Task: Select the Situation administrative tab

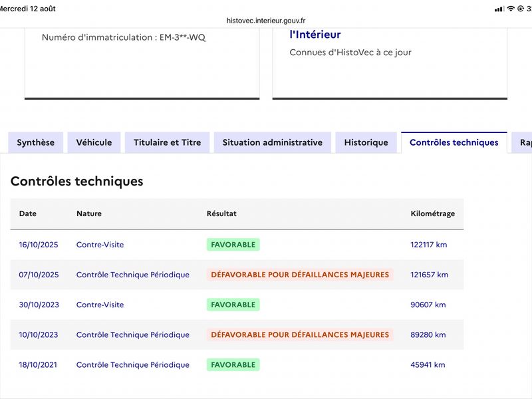Action: tap(273, 142)
